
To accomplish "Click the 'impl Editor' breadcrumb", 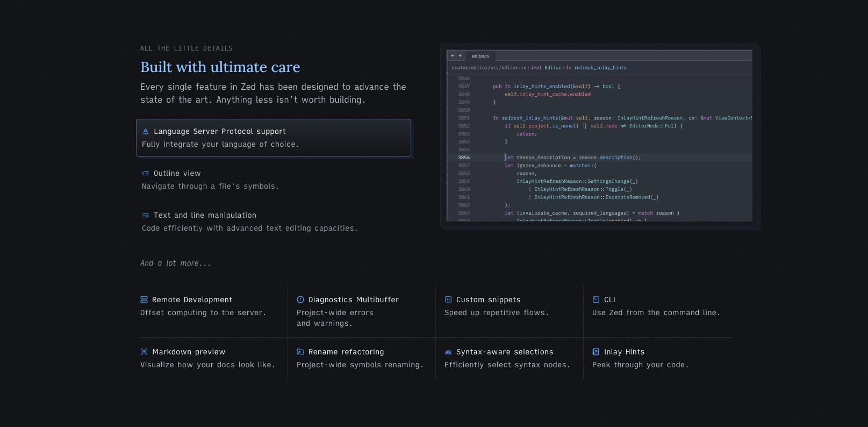I will tap(546, 68).
